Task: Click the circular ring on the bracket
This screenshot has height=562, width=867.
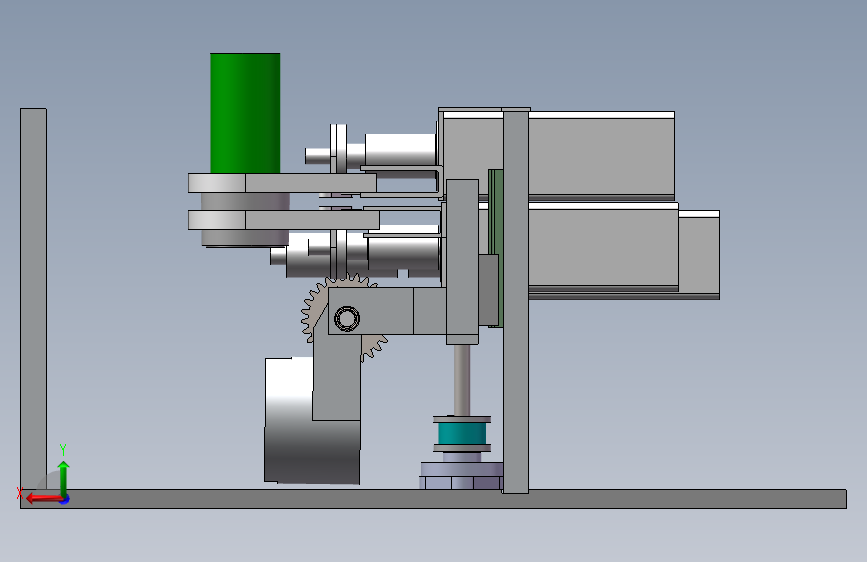Action: [x=347, y=319]
